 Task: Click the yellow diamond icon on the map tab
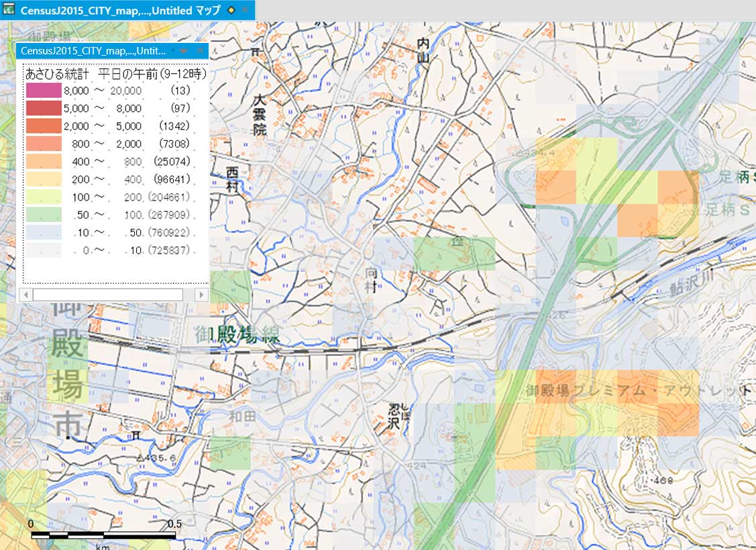[231, 10]
